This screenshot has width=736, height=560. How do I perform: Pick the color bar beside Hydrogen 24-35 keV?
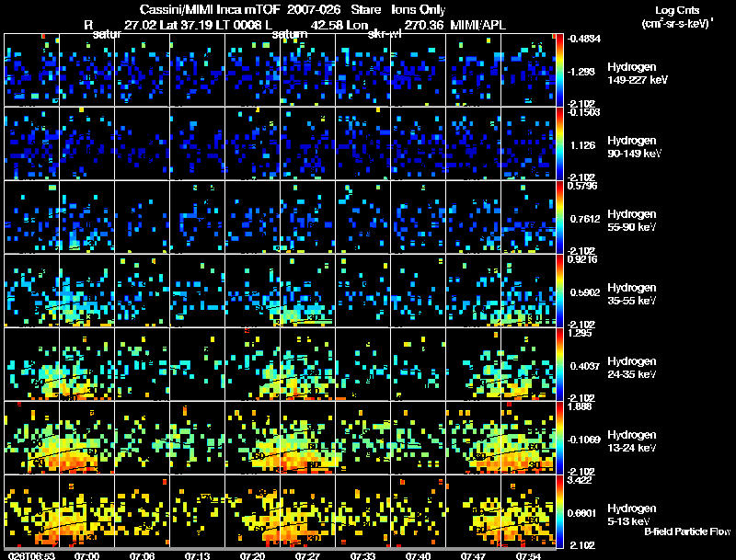(x=559, y=364)
